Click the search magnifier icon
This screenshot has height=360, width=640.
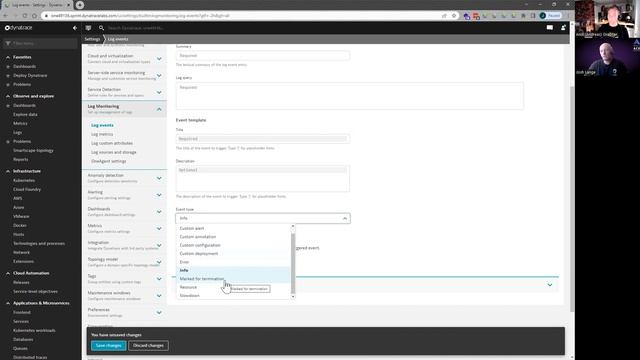point(101,28)
